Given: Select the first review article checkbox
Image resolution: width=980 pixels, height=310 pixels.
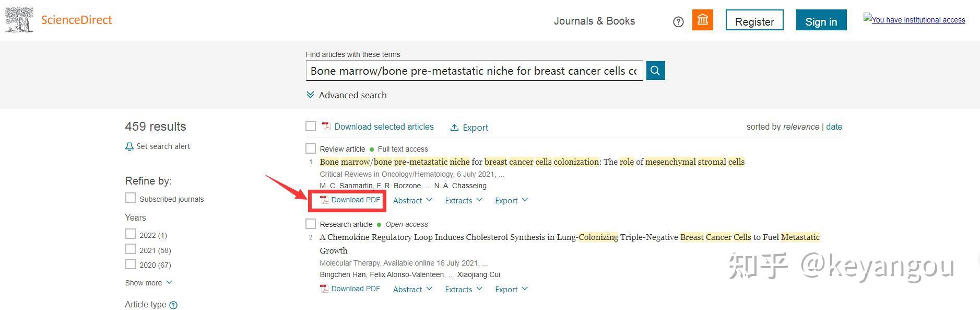Looking at the screenshot, I should [x=311, y=149].
